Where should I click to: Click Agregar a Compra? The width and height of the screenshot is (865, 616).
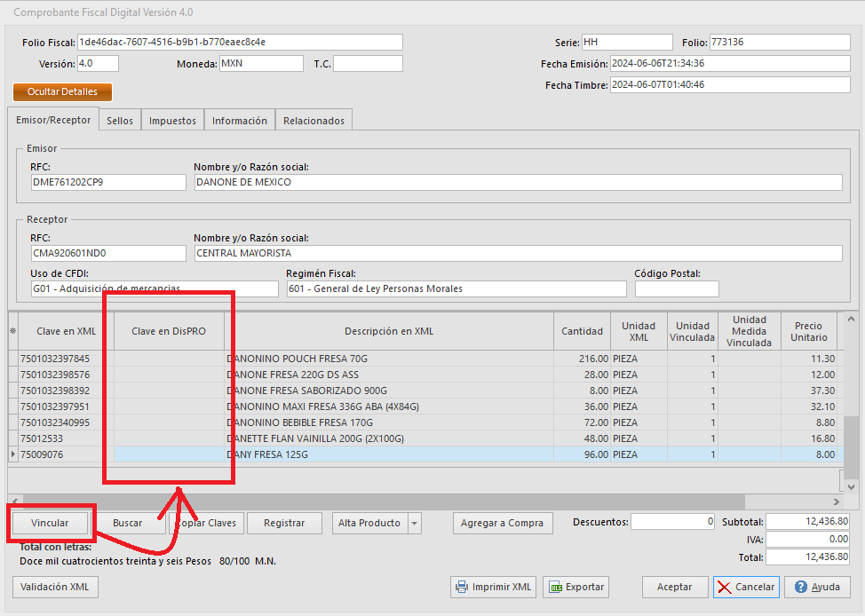(x=503, y=523)
